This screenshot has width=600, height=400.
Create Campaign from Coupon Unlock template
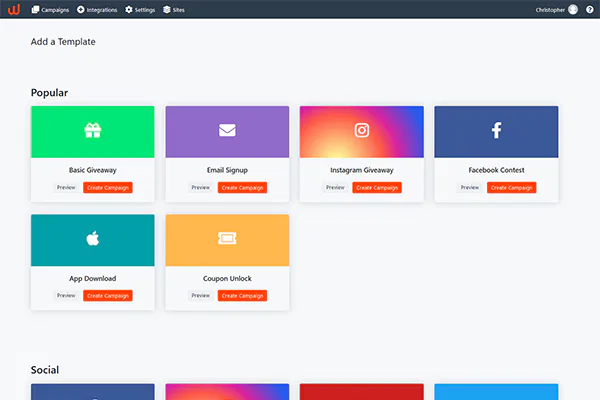click(243, 295)
